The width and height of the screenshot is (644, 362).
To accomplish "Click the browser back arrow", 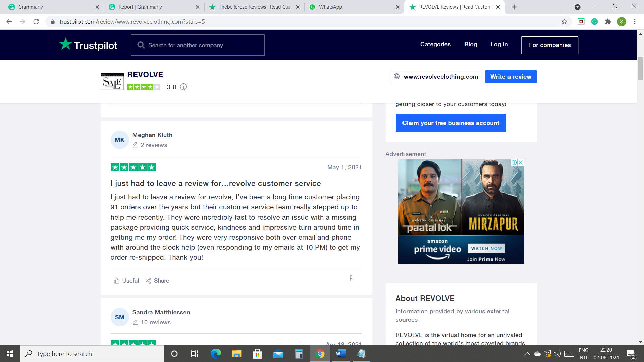I will [x=9, y=22].
